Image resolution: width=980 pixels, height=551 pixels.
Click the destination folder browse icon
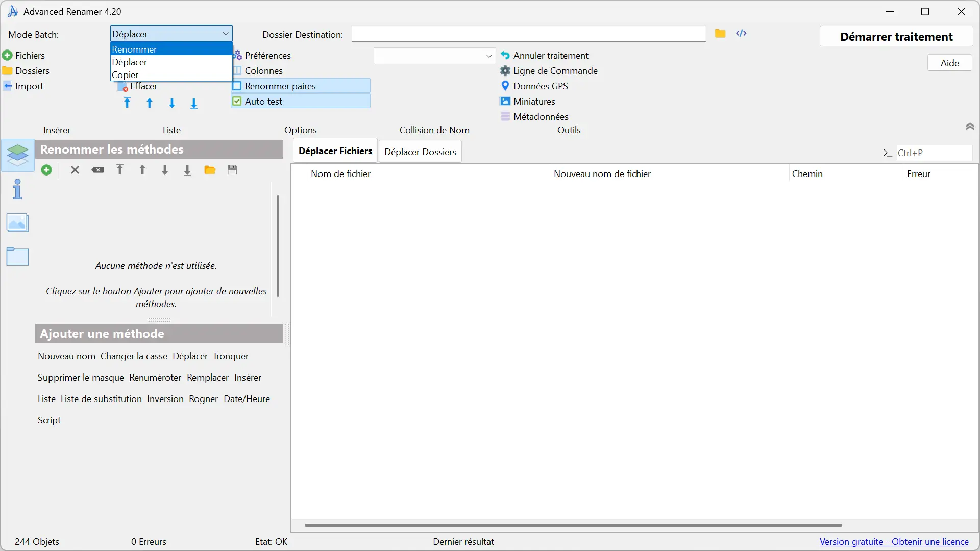pos(720,34)
